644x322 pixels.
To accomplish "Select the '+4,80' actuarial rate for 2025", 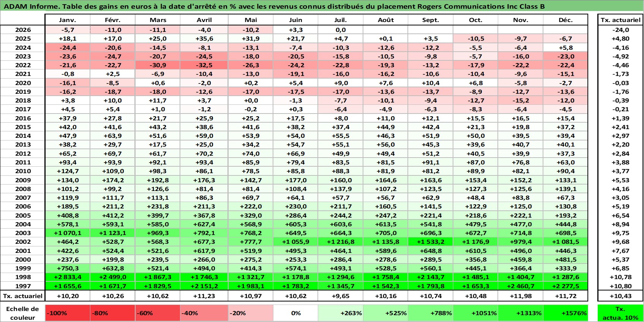I will tap(620, 39).
